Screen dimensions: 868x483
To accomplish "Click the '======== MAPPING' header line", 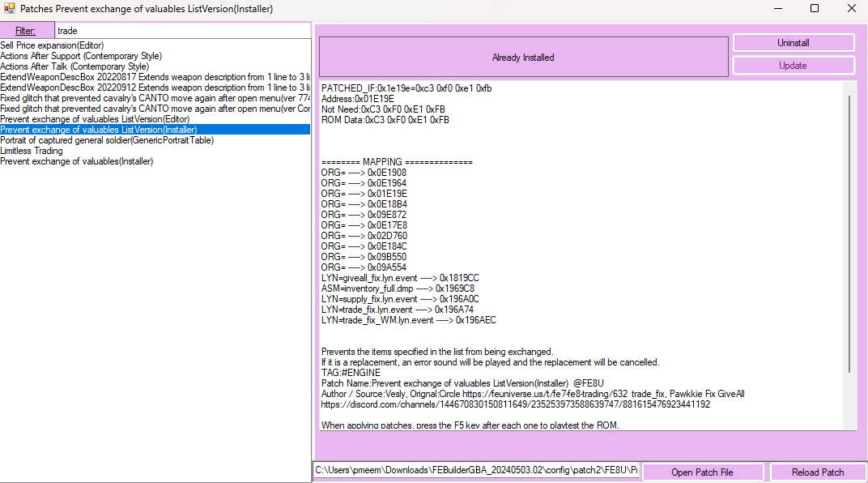I will tap(397, 162).
